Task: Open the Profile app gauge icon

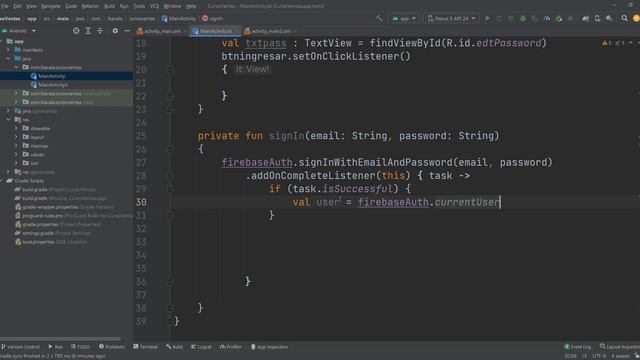Action: click(x=547, y=18)
